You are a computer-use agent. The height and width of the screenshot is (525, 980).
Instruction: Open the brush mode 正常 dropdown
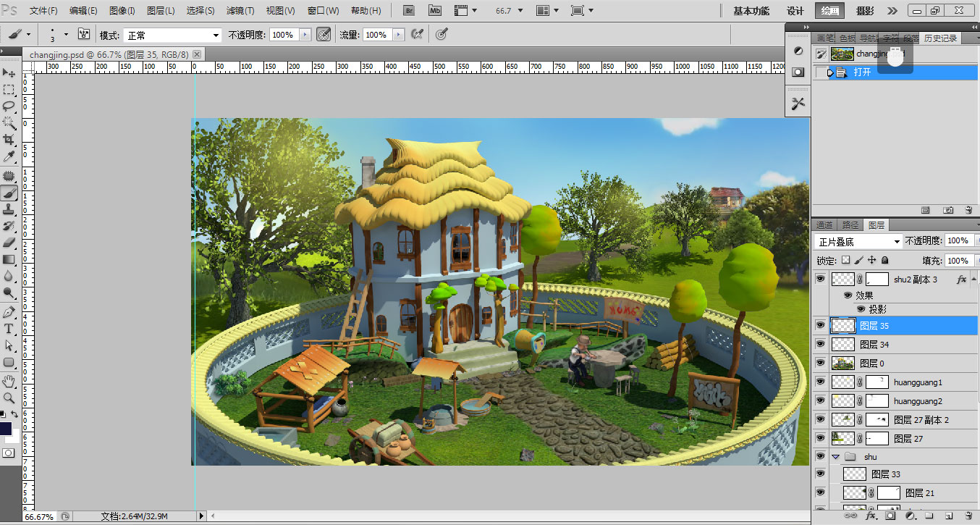tap(172, 35)
